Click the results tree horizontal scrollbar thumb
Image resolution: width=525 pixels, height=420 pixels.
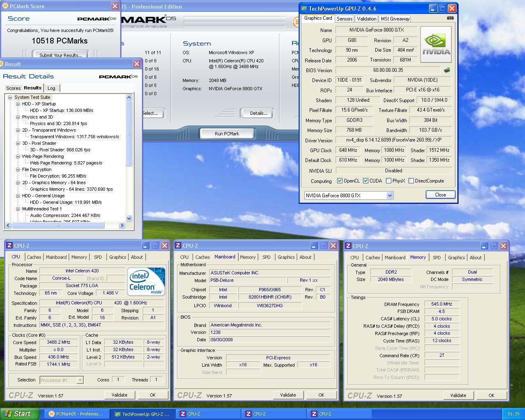pos(58,225)
